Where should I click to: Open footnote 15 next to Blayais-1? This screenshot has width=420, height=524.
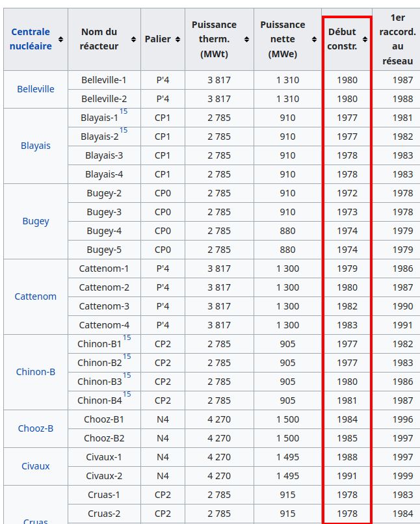click(124, 111)
